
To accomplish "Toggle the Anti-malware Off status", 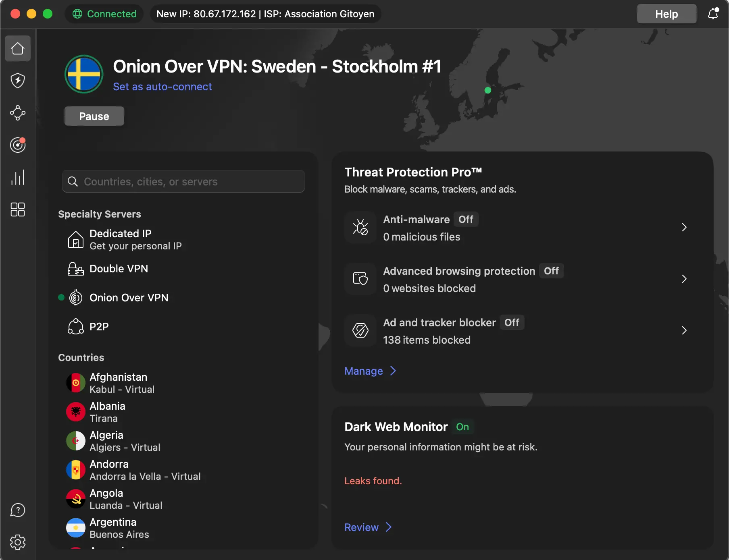I will (x=466, y=220).
